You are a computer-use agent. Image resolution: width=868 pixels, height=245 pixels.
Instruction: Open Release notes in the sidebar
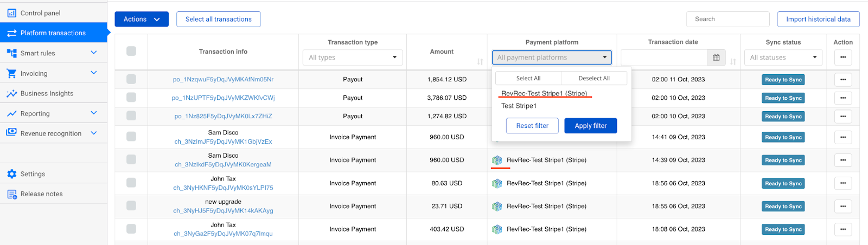(x=41, y=194)
